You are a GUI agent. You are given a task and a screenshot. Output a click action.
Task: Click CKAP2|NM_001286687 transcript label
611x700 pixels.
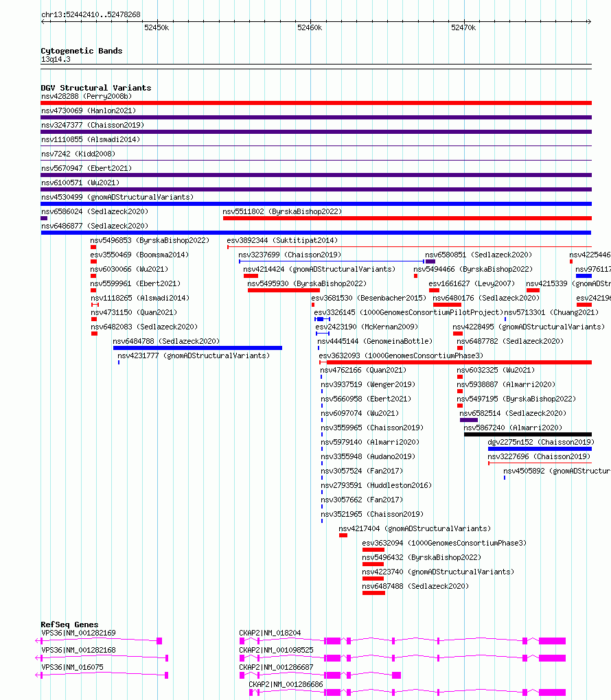pyautogui.click(x=276, y=668)
